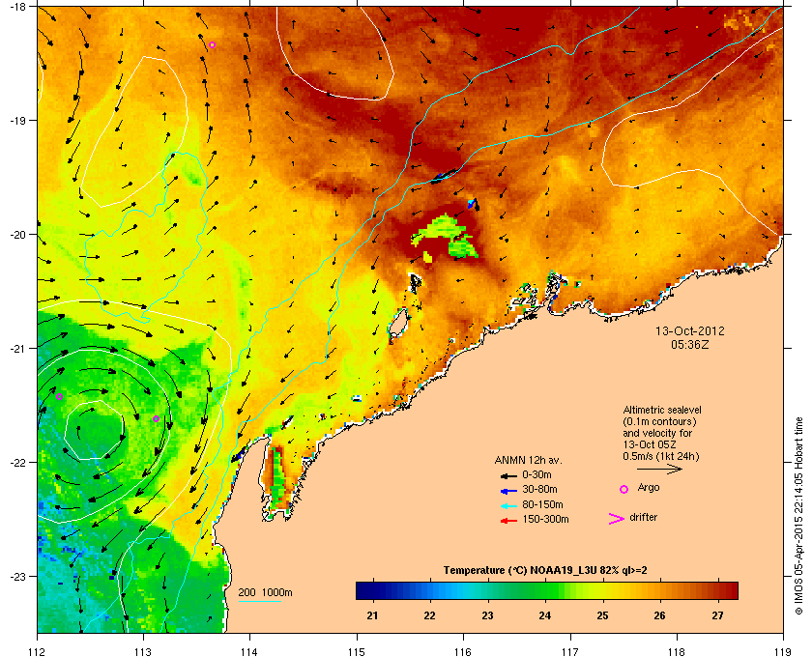Click the orange 26°C section of colorbar
812x657 pixels.
(659, 590)
